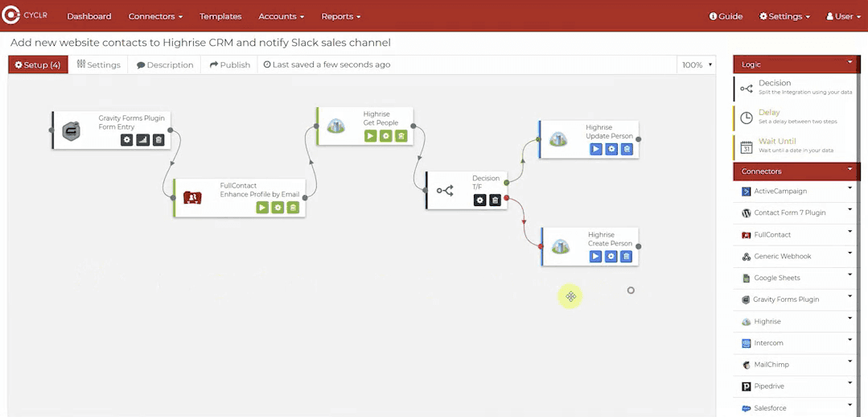Run the Highrise Get People step
Viewport: 868px width, 417px height.
tap(370, 136)
